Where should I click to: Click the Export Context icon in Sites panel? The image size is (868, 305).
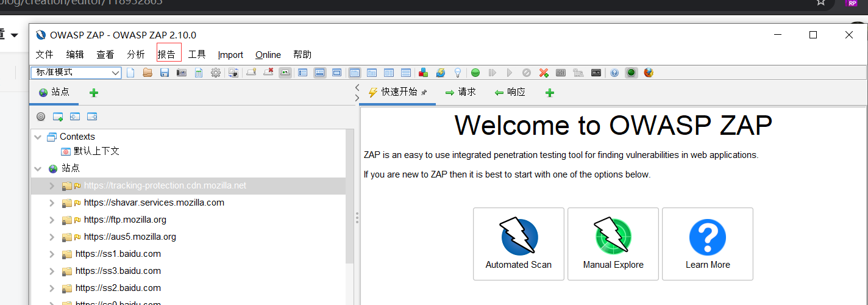[92, 117]
